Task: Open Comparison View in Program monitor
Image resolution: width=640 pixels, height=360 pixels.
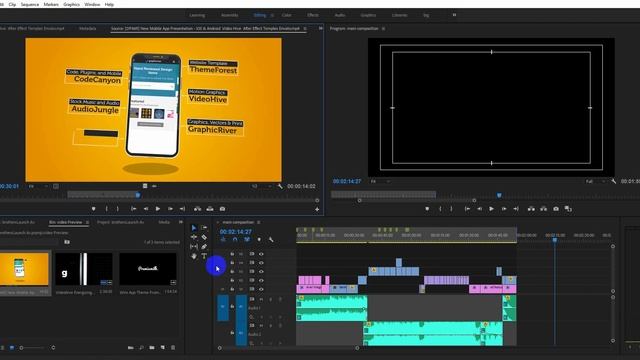Action: tap(568, 209)
